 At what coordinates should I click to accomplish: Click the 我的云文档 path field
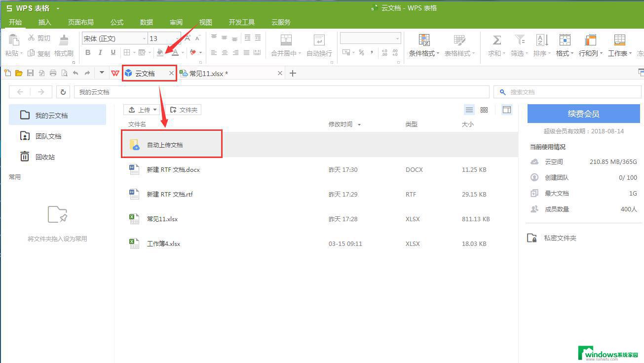point(282,92)
